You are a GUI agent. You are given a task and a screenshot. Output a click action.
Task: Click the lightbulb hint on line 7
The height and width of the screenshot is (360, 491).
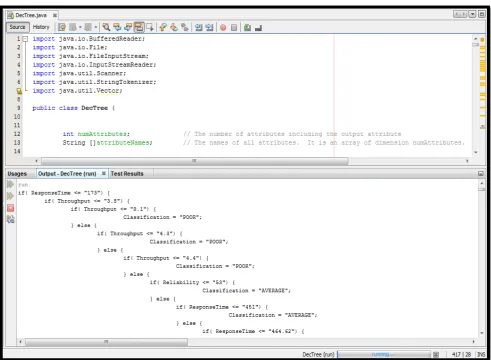coord(19,91)
